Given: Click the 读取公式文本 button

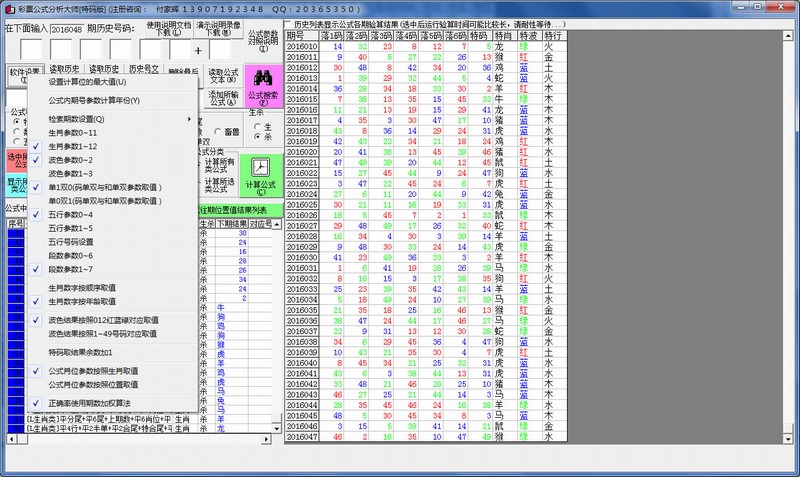Looking at the screenshot, I should tap(224, 76).
